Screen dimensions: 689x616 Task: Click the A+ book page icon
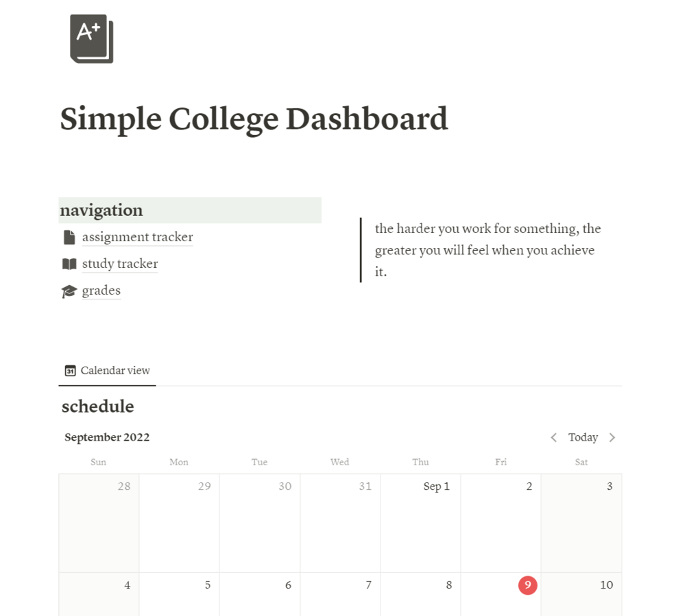[x=91, y=39]
